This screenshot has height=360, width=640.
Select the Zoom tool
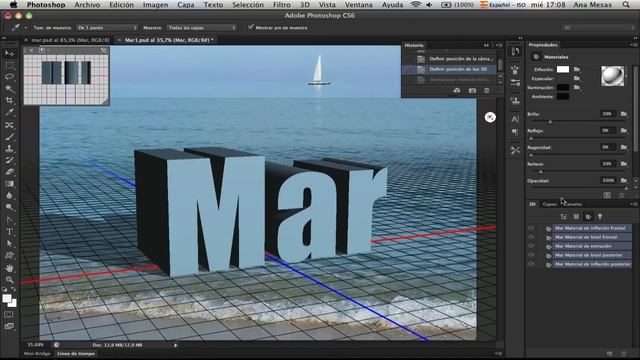9,280
